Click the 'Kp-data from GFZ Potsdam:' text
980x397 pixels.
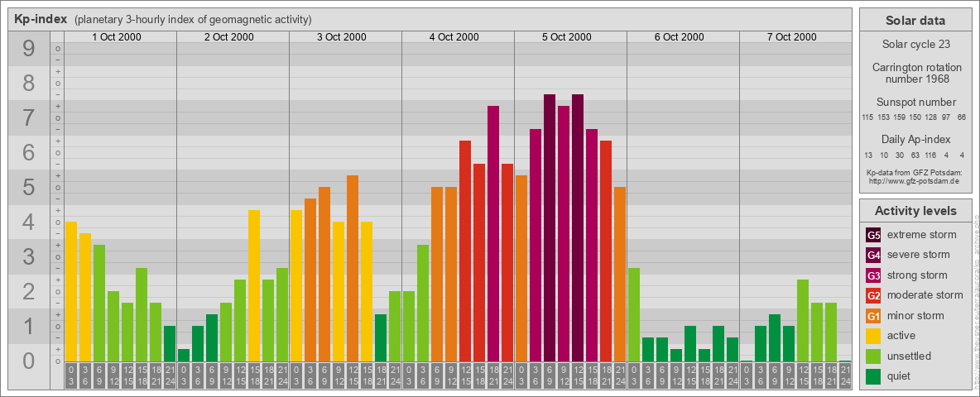pos(915,172)
